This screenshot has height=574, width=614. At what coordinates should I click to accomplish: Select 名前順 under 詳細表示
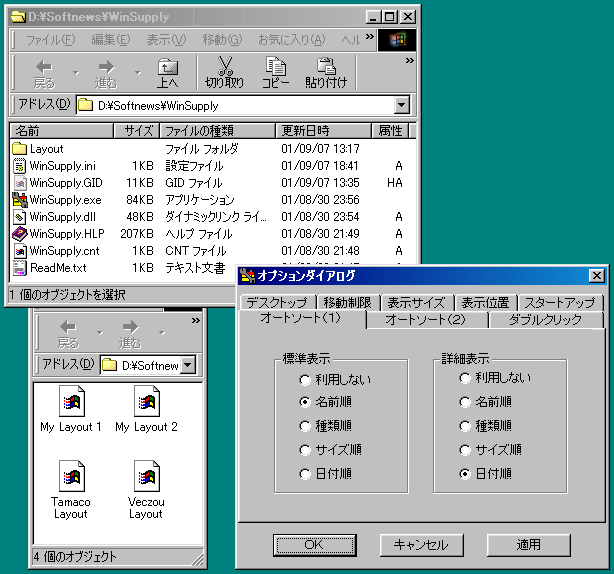click(486, 402)
